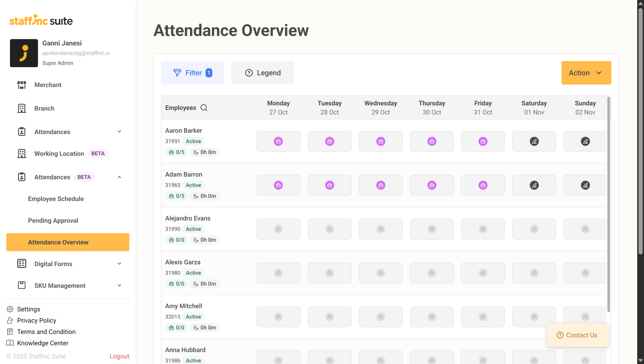Open the Action dropdown
This screenshot has height=364, width=644.
[x=586, y=73]
